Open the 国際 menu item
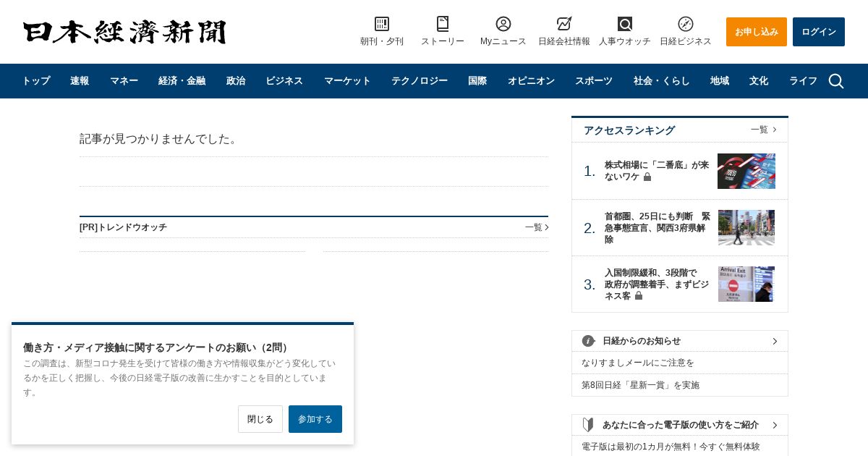 tap(477, 81)
